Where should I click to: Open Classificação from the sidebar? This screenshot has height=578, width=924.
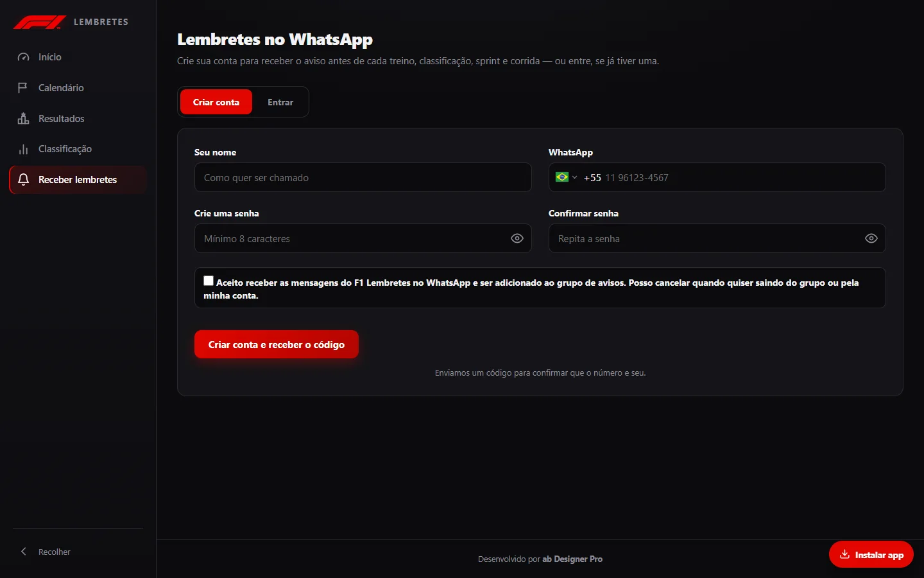pyautogui.click(x=78, y=149)
